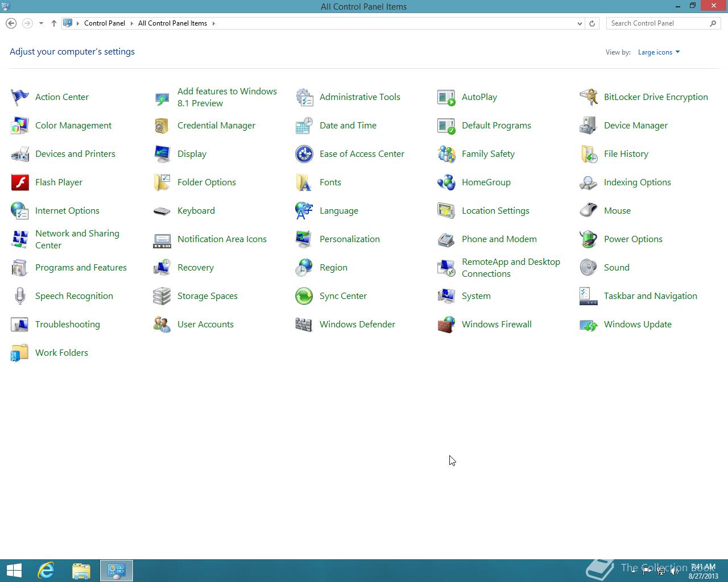This screenshot has width=728, height=582.
Task: Open the Administrative Tools gear icon
Action: (x=304, y=97)
